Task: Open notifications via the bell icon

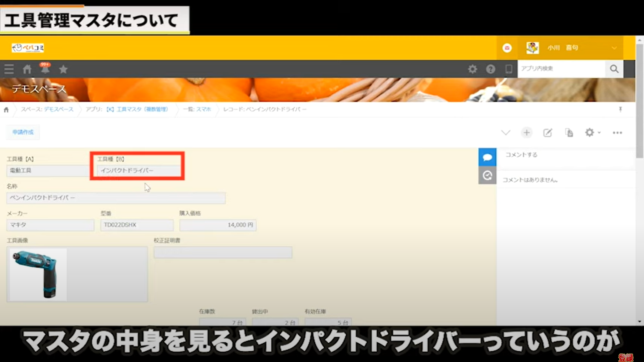Action: (x=45, y=69)
